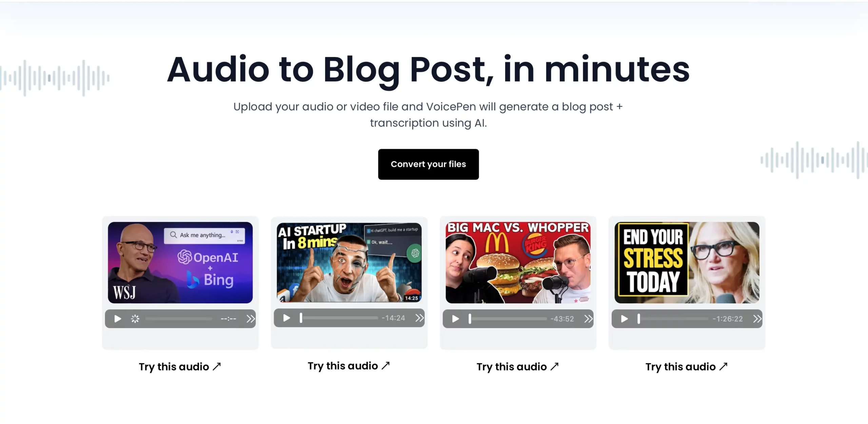Screen dimensions: 868x424
Task: Play the WSJ OpenAI Bing audio
Action: (x=117, y=319)
